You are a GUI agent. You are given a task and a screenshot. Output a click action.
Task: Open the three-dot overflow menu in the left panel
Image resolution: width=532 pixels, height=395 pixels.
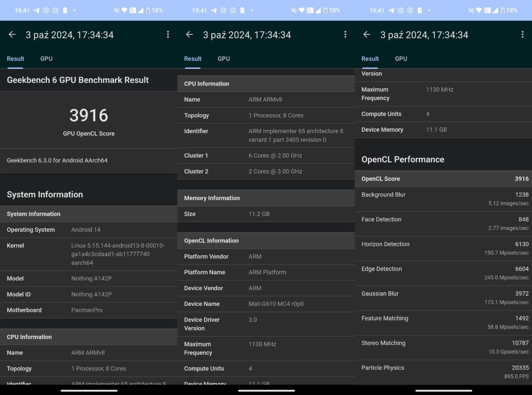pyautogui.click(x=168, y=35)
